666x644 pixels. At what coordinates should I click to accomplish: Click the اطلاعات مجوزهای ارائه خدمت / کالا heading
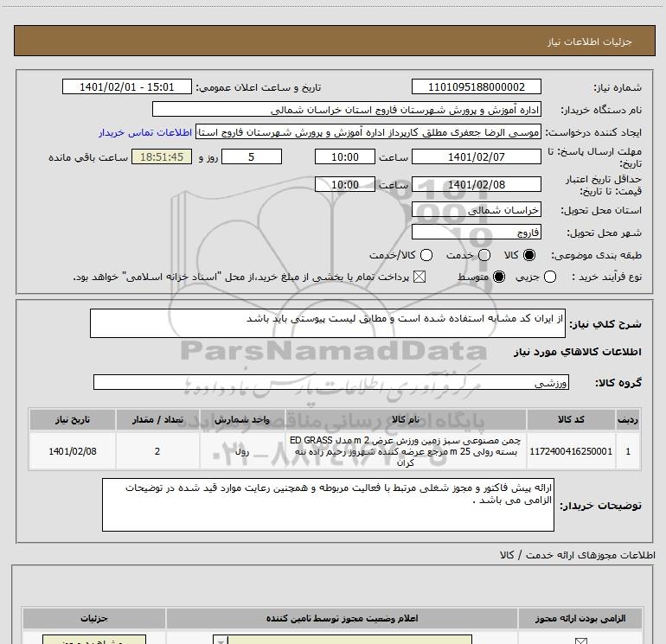[577, 555]
